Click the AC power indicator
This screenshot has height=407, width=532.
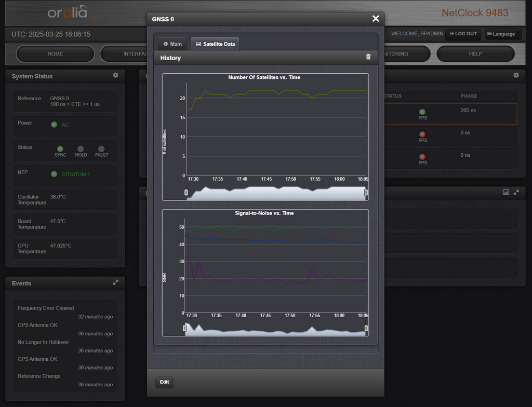pos(54,125)
